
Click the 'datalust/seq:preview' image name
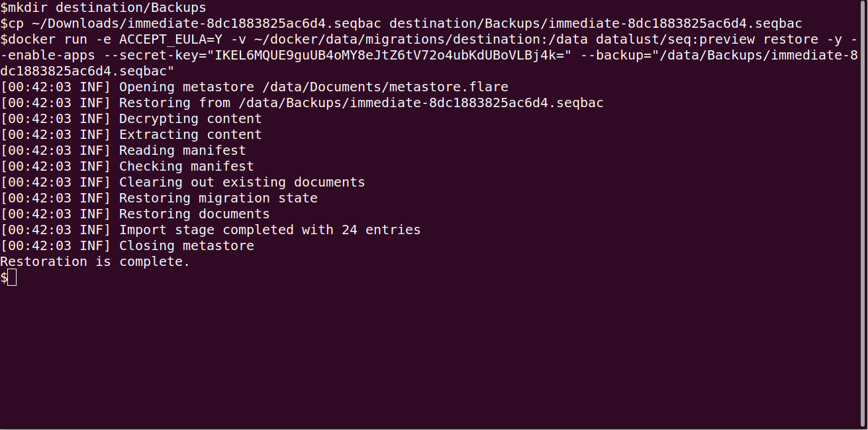click(675, 40)
